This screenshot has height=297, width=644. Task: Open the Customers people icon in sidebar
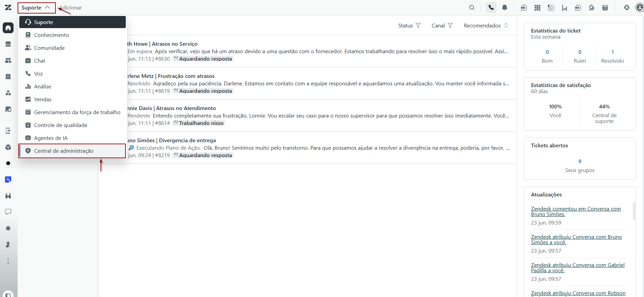tap(8, 60)
